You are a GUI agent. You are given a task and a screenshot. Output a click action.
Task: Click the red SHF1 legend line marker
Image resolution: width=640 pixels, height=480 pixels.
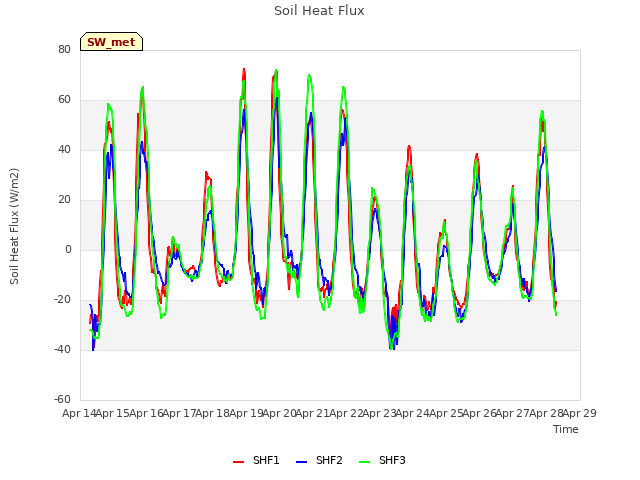[238, 462]
